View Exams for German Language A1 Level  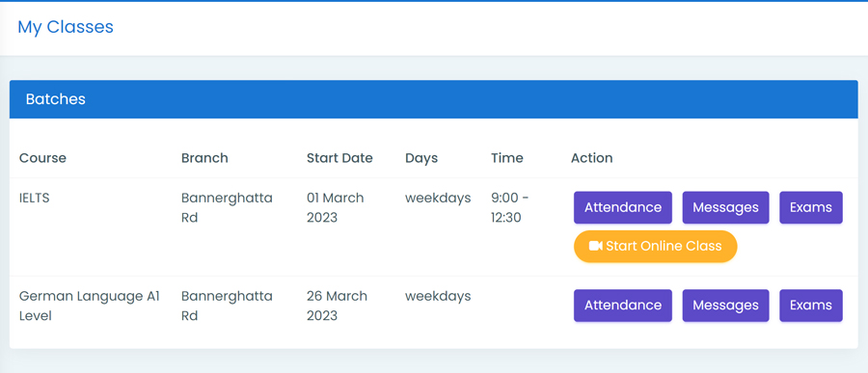(811, 306)
